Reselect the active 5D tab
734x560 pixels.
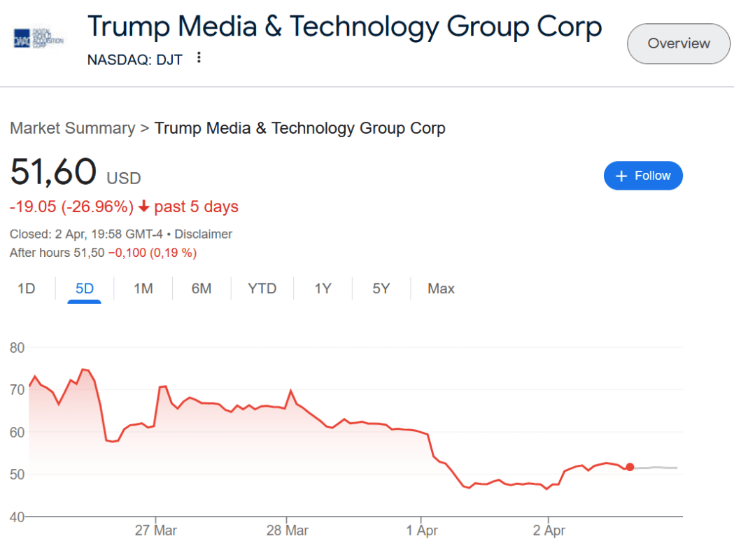pyautogui.click(x=84, y=288)
